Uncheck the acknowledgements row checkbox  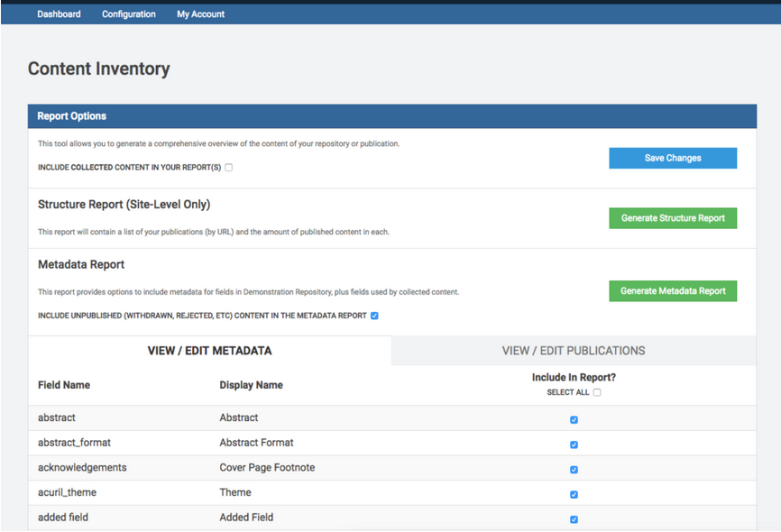(574, 470)
